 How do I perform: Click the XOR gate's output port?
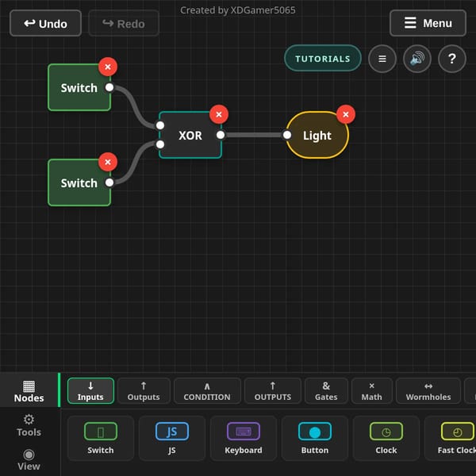(x=221, y=135)
